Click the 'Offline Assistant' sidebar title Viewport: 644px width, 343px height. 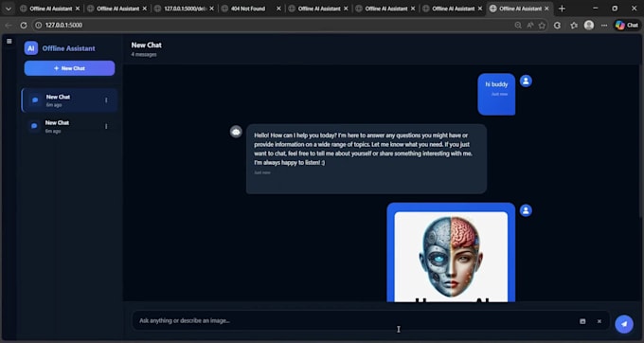pyautogui.click(x=68, y=48)
